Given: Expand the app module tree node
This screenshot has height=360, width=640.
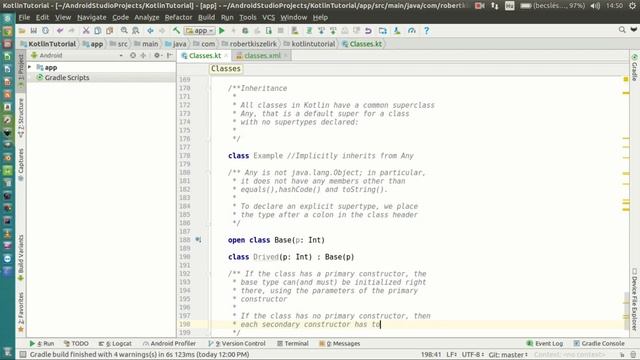Looking at the screenshot, I should [29, 67].
